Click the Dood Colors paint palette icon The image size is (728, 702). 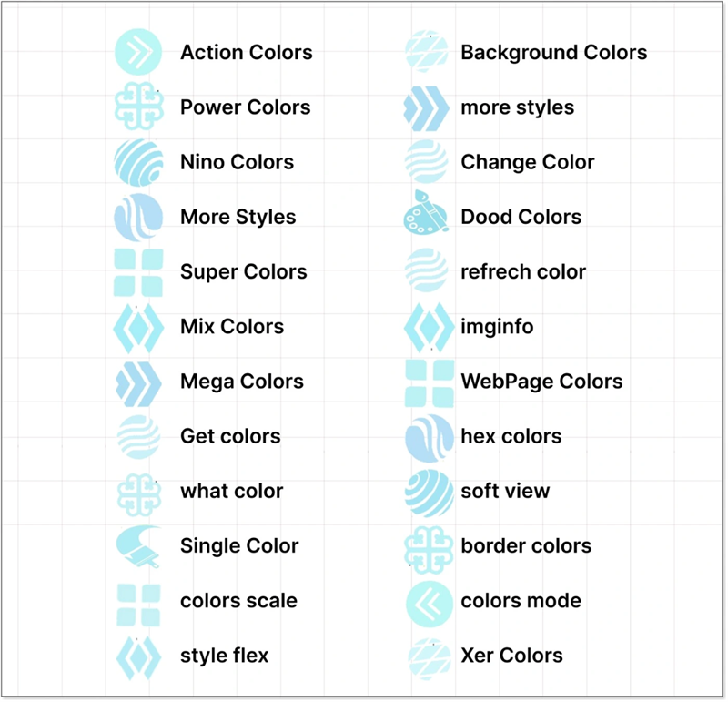pos(426,217)
